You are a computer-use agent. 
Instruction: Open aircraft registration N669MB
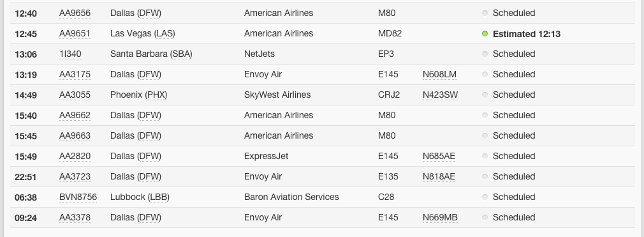(x=440, y=217)
